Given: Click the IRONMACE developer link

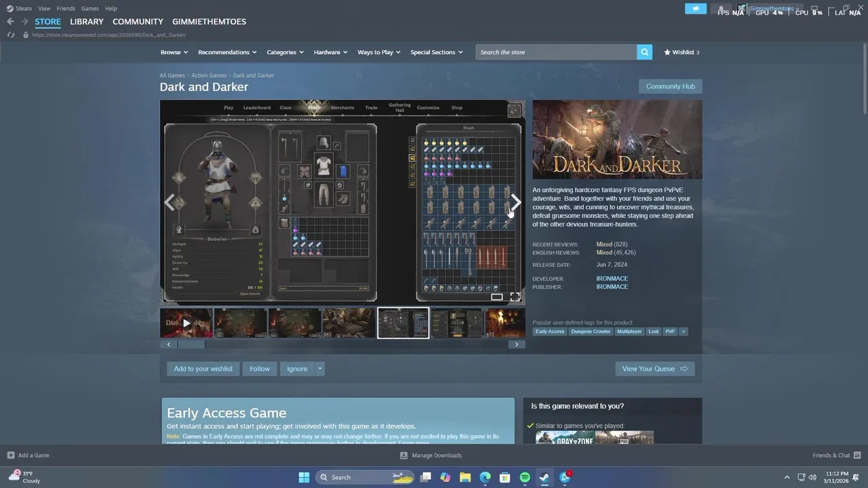Looking at the screenshot, I should [x=612, y=279].
